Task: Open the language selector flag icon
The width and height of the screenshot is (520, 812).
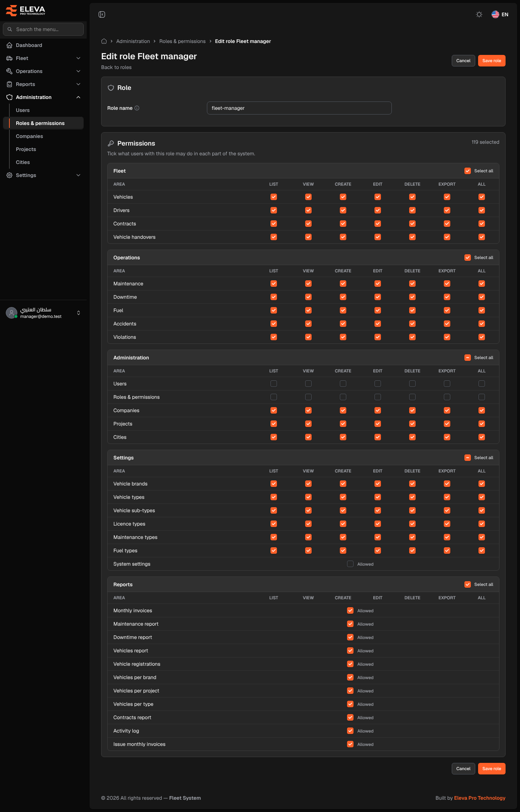Action: tap(495, 14)
